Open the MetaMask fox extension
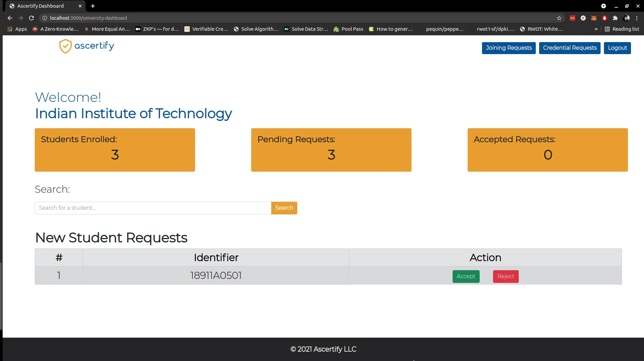Viewport: 644px width, 361px height. pyautogui.click(x=594, y=18)
